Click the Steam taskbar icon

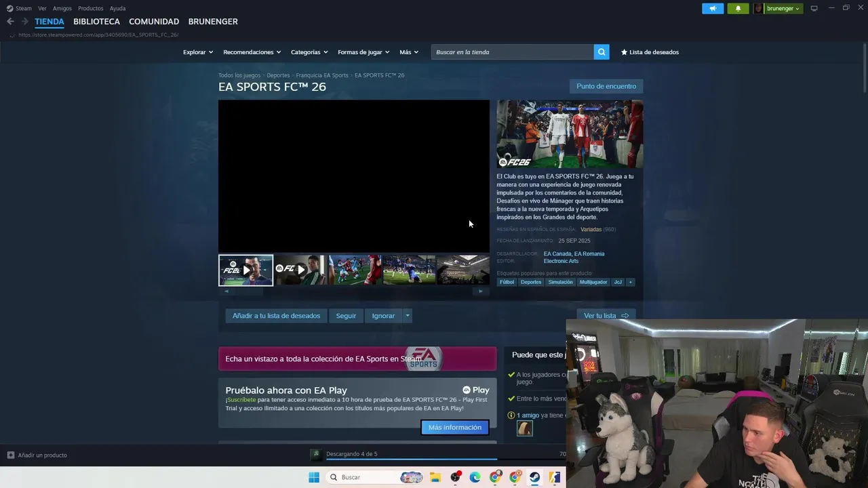pyautogui.click(x=534, y=477)
